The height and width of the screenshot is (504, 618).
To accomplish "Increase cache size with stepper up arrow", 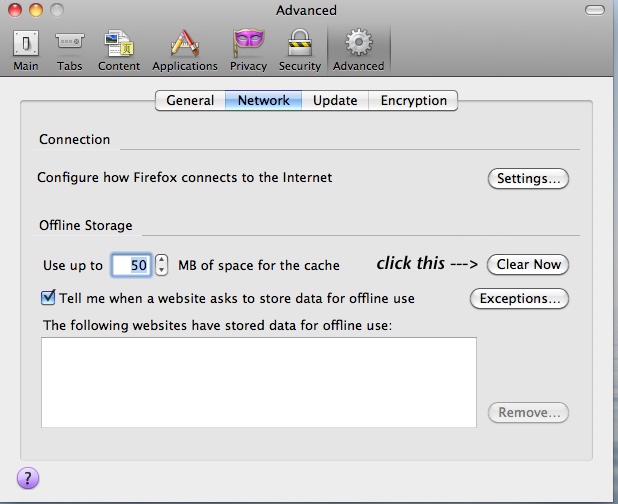I will point(161,259).
